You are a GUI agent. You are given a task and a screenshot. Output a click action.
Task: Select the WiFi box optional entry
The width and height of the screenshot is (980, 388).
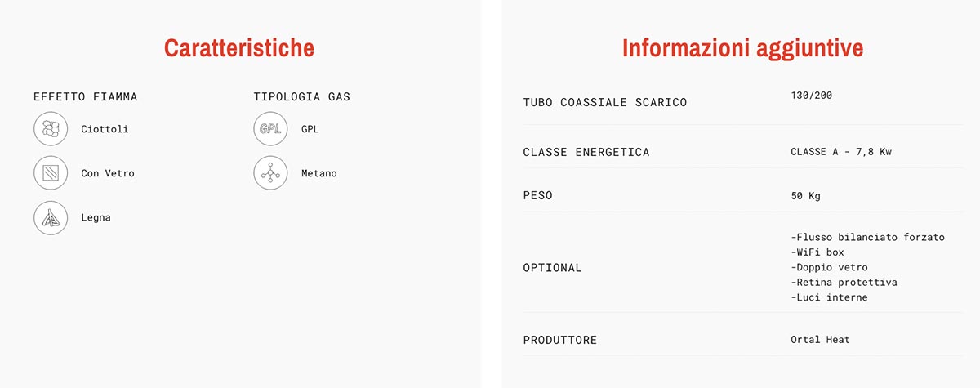pyautogui.click(x=817, y=252)
